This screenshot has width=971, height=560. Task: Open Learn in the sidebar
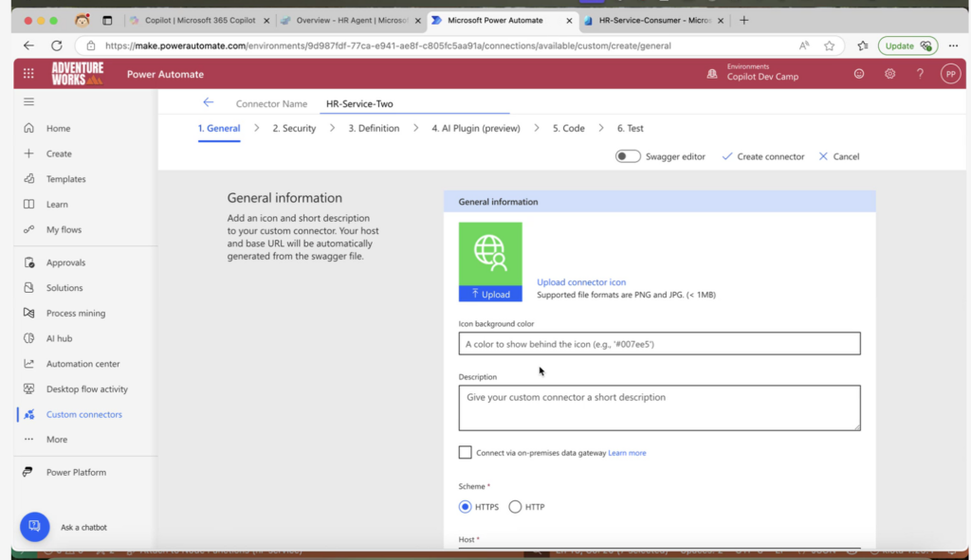(x=57, y=205)
